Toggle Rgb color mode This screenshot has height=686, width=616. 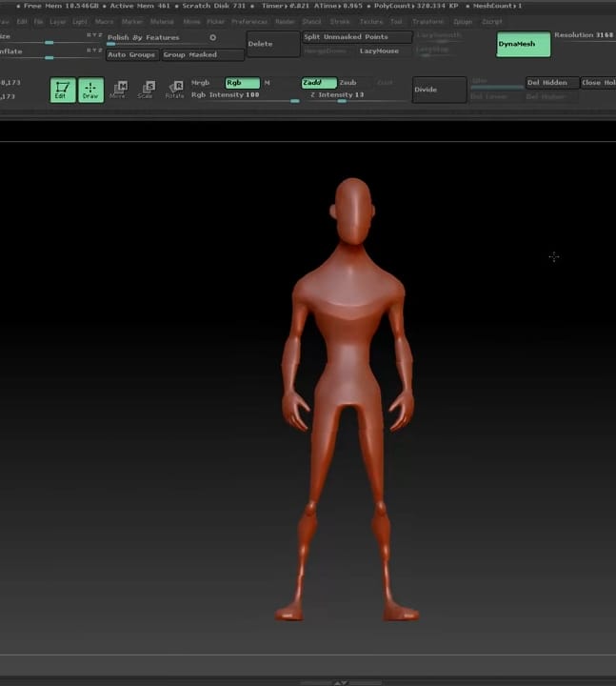click(242, 83)
